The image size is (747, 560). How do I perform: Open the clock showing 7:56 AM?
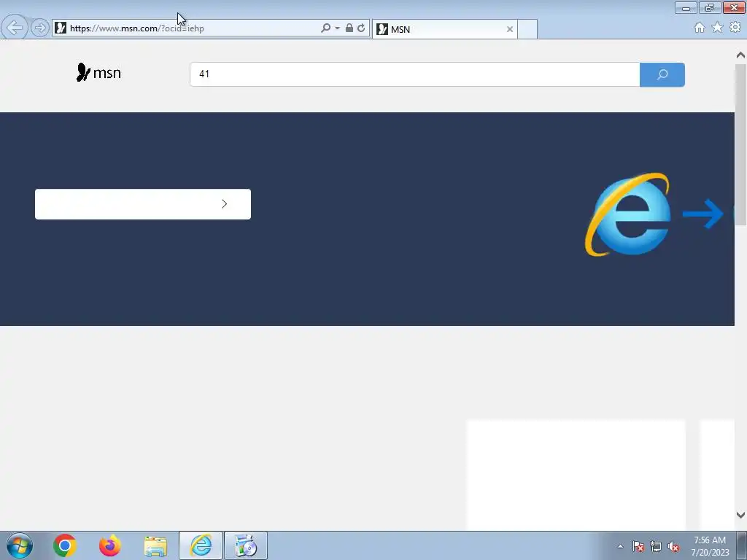(x=710, y=546)
